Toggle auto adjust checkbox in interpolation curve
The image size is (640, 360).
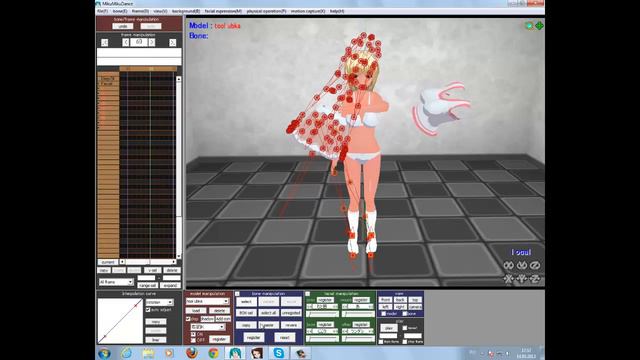(148, 310)
